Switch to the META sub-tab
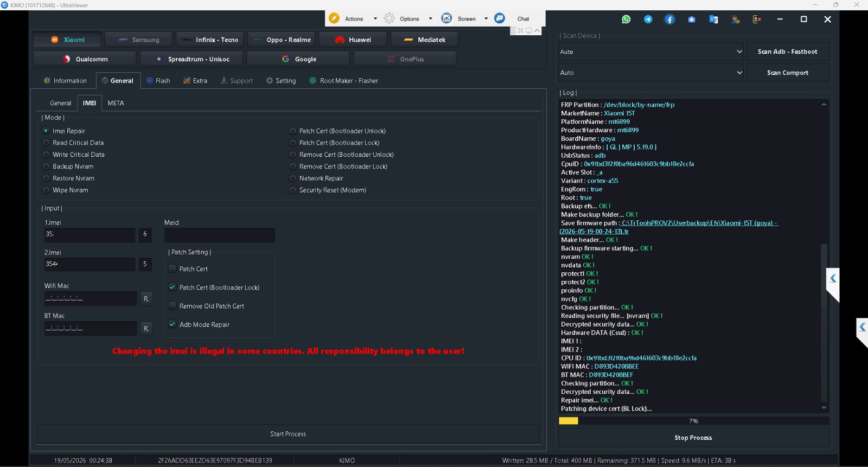The height and width of the screenshot is (467, 868). [116, 103]
